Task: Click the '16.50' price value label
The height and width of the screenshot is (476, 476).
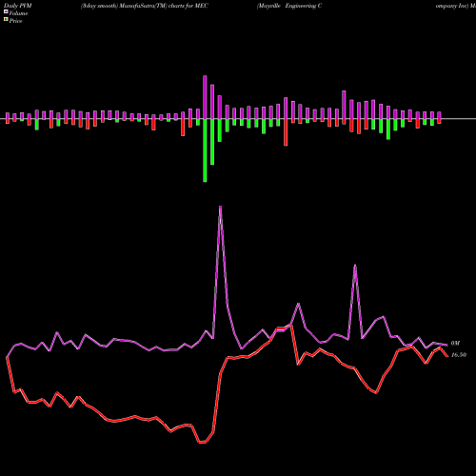Action: [459, 355]
